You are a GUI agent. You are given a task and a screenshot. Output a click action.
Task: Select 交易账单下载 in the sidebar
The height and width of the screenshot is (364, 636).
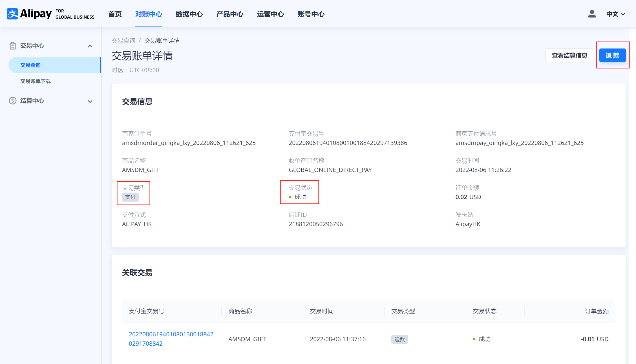(x=36, y=81)
